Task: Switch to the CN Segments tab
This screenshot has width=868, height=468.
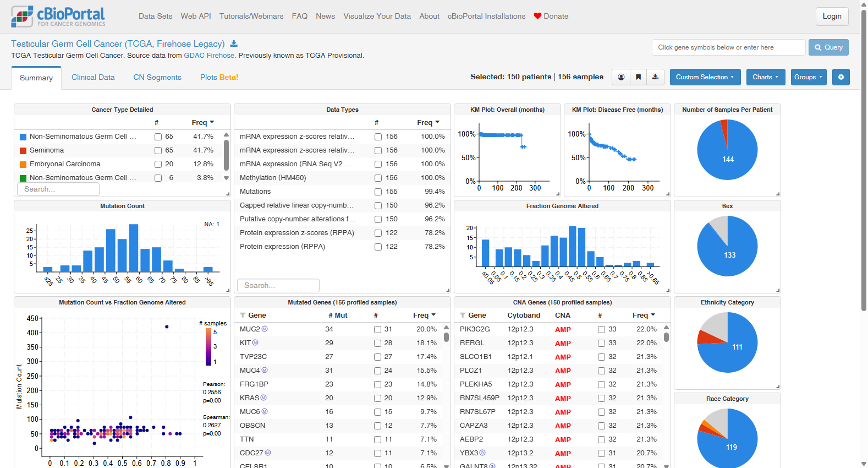Action: click(157, 78)
